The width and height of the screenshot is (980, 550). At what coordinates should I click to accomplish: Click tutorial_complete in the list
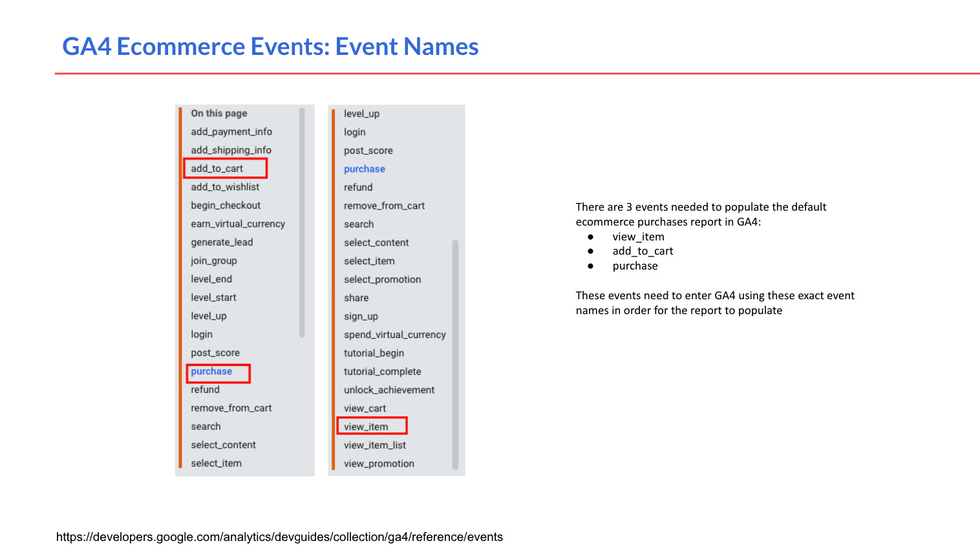[x=382, y=372]
